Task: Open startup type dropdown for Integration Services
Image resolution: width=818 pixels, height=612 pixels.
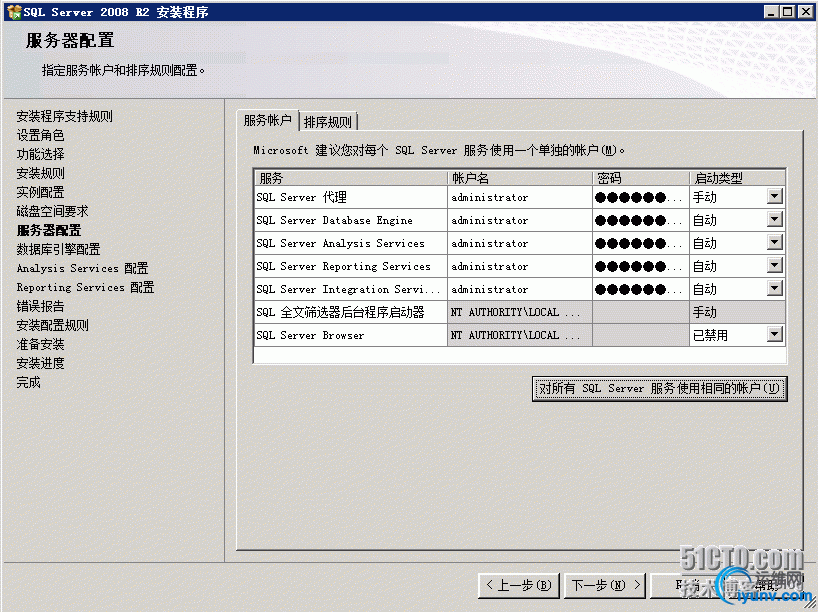Action: click(775, 289)
